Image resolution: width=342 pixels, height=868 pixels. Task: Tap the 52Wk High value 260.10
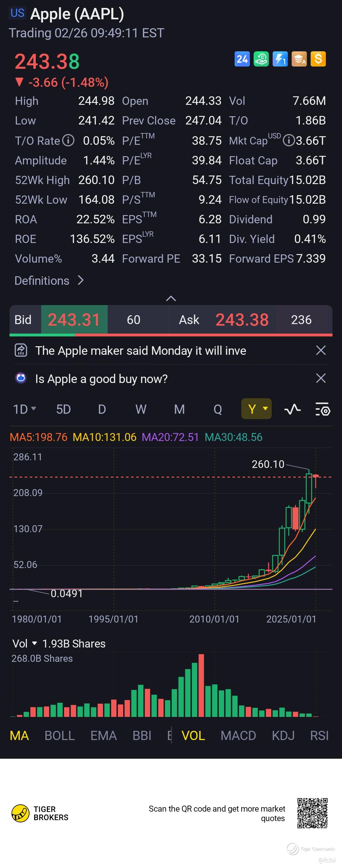(96, 180)
